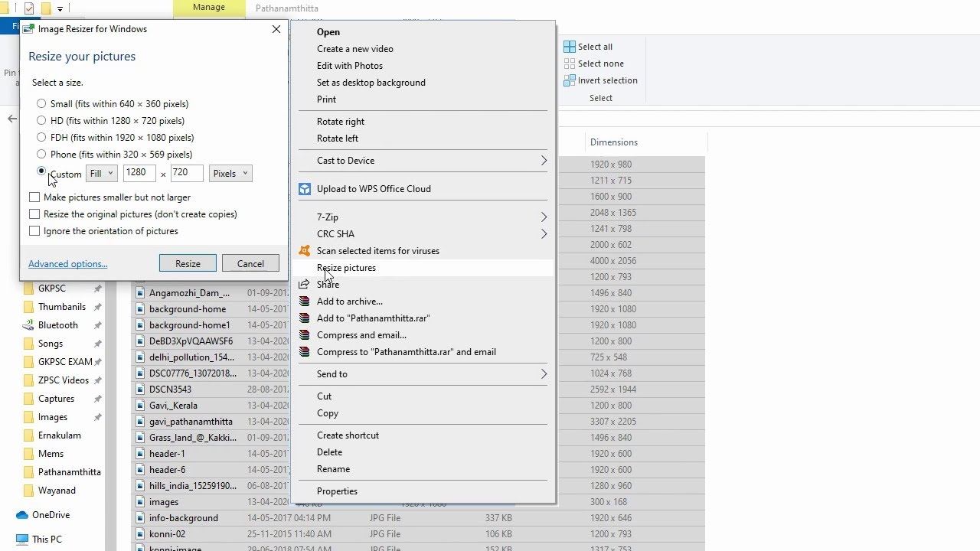The width and height of the screenshot is (980, 551).
Task: Click folder icon of Ernakulam in sidebar
Action: (x=28, y=435)
